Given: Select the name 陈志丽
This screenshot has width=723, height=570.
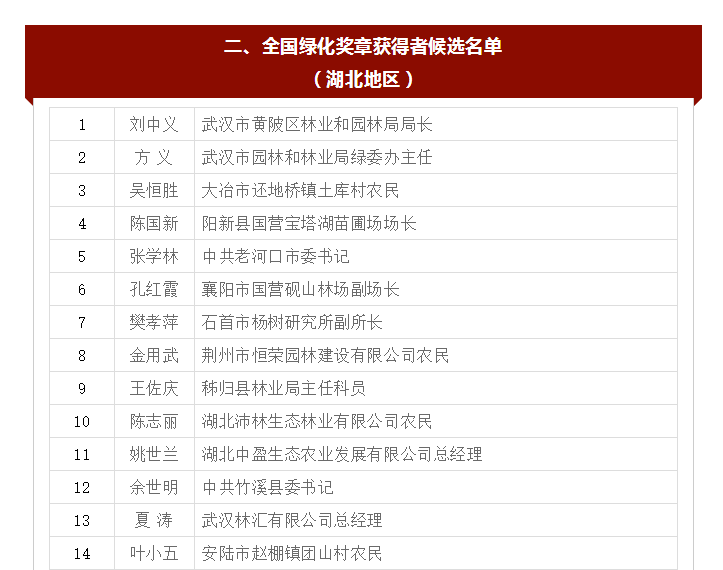Looking at the screenshot, I should pyautogui.click(x=154, y=422).
